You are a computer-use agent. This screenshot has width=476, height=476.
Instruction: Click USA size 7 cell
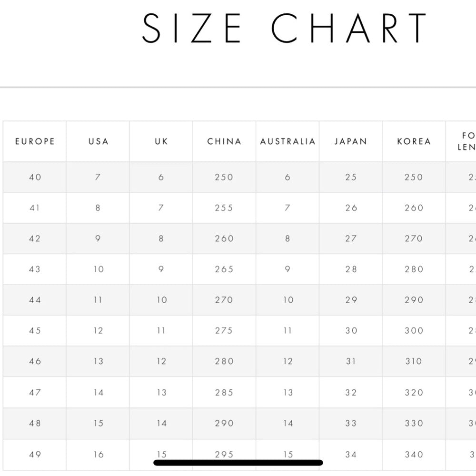pyautogui.click(x=98, y=177)
